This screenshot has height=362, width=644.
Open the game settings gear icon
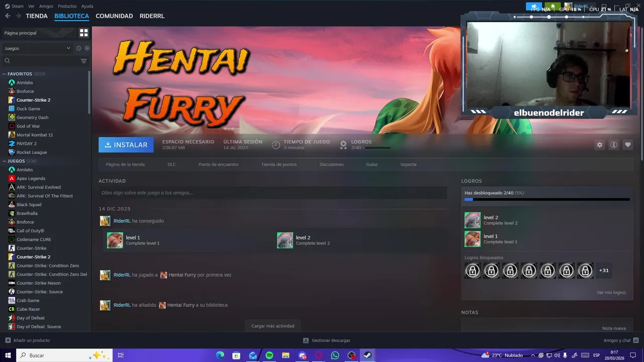click(599, 145)
